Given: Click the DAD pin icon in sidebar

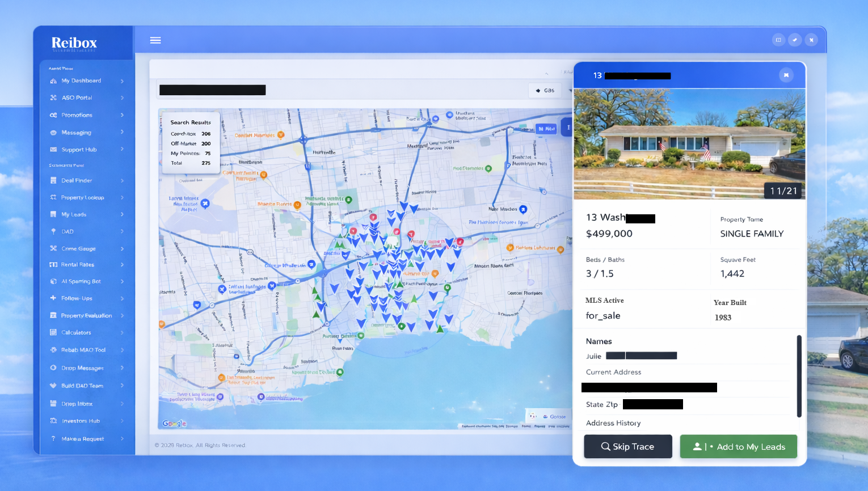Looking at the screenshot, I should (53, 231).
